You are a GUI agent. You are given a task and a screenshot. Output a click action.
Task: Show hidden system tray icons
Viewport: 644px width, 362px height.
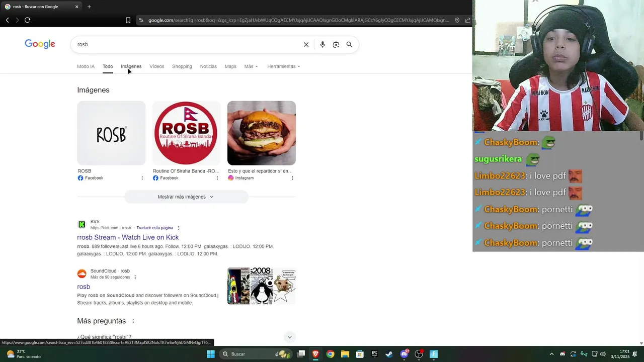[x=551, y=354]
